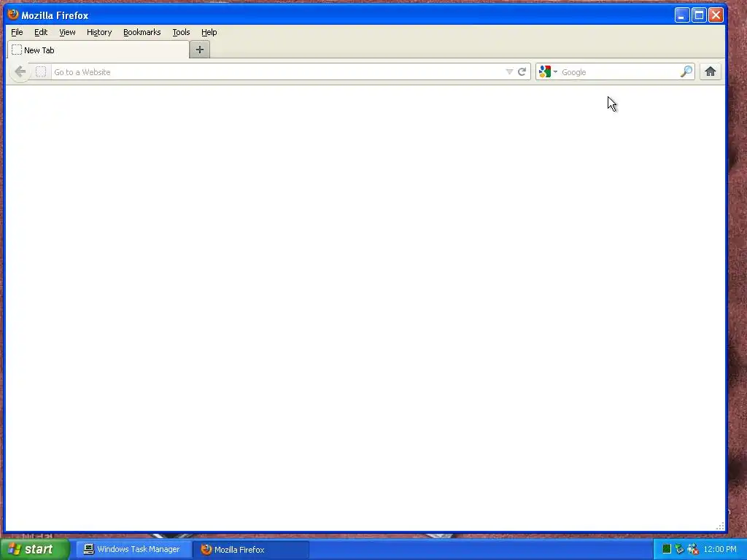The height and width of the screenshot is (560, 747).
Task: Focus the Google search box
Action: [619, 72]
